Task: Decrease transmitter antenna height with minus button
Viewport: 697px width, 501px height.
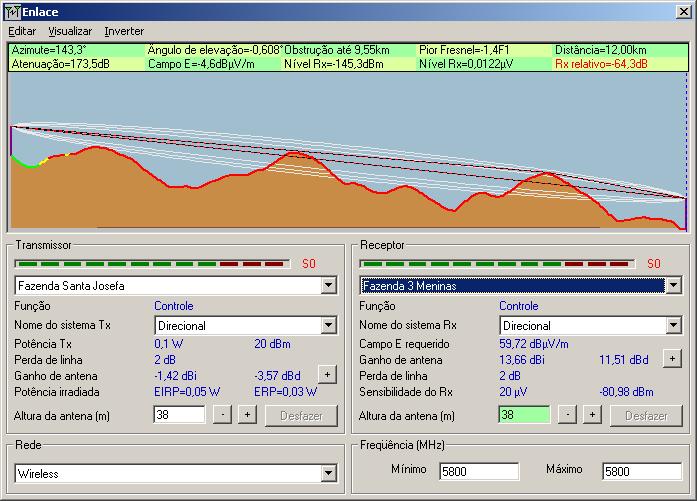Action: point(222,414)
